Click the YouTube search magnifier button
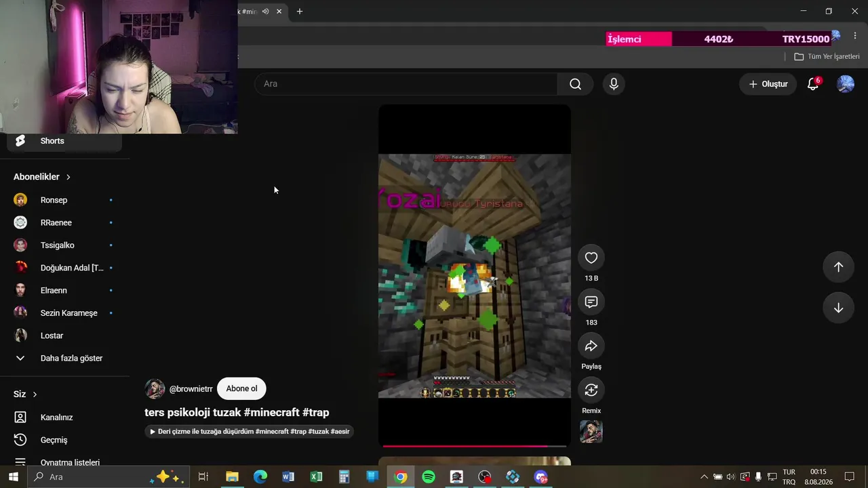This screenshot has height=488, width=868. 575,84
